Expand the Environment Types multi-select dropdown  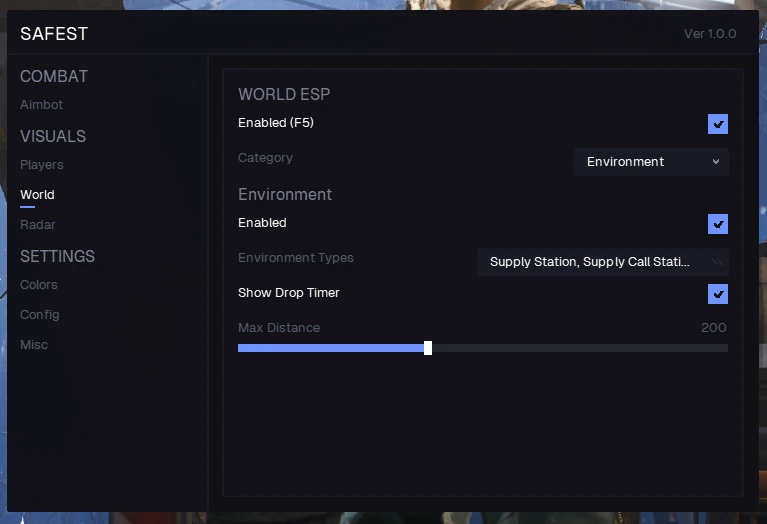[603, 262]
